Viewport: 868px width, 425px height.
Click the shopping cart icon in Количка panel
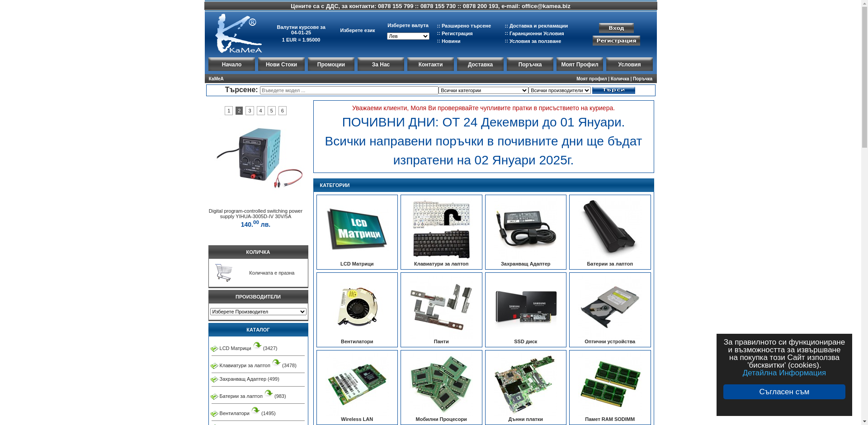coord(224,272)
